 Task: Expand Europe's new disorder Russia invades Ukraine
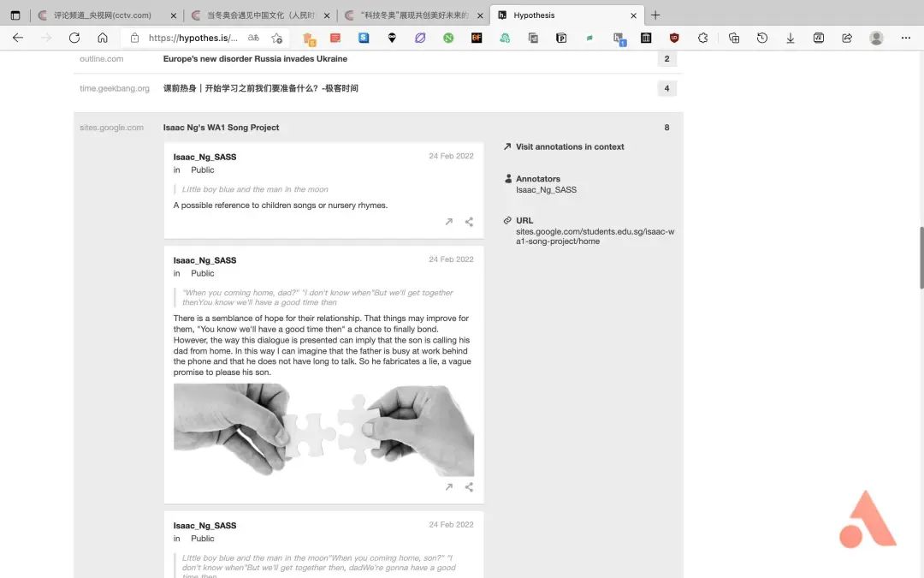pos(255,59)
